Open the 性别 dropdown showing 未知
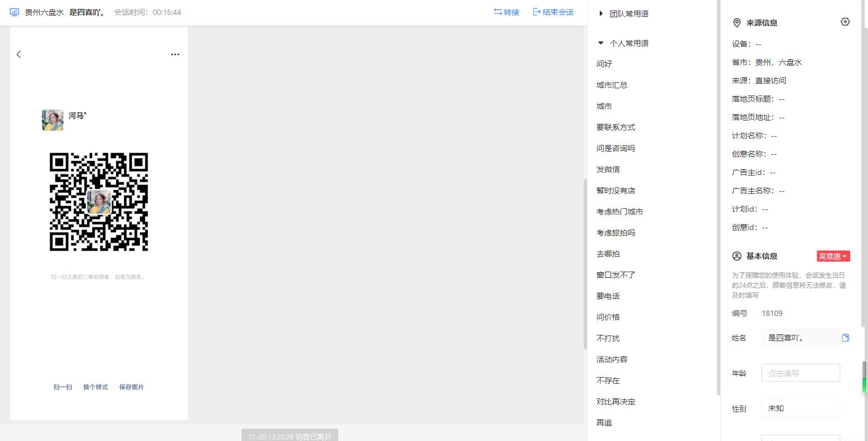The height and width of the screenshot is (441, 868). 800,408
